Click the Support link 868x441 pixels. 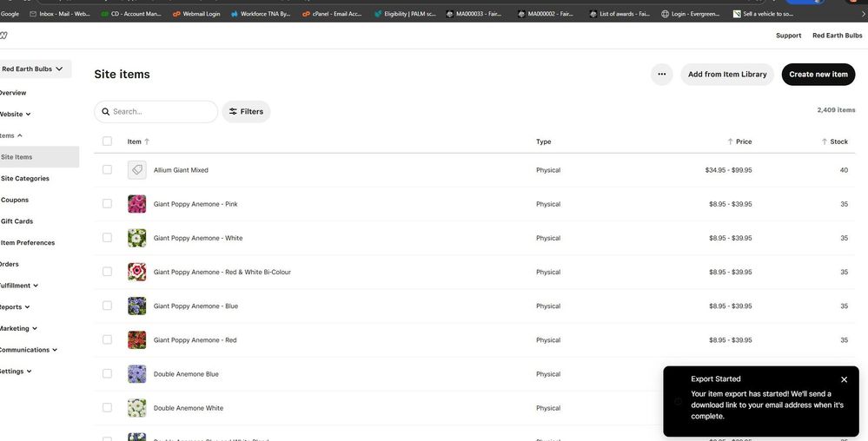pyautogui.click(x=788, y=36)
